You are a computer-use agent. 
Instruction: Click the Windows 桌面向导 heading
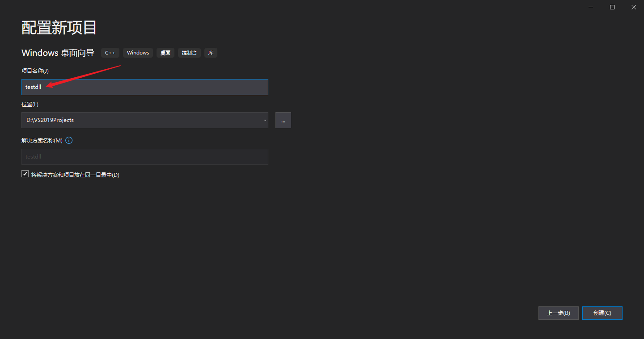tap(58, 53)
